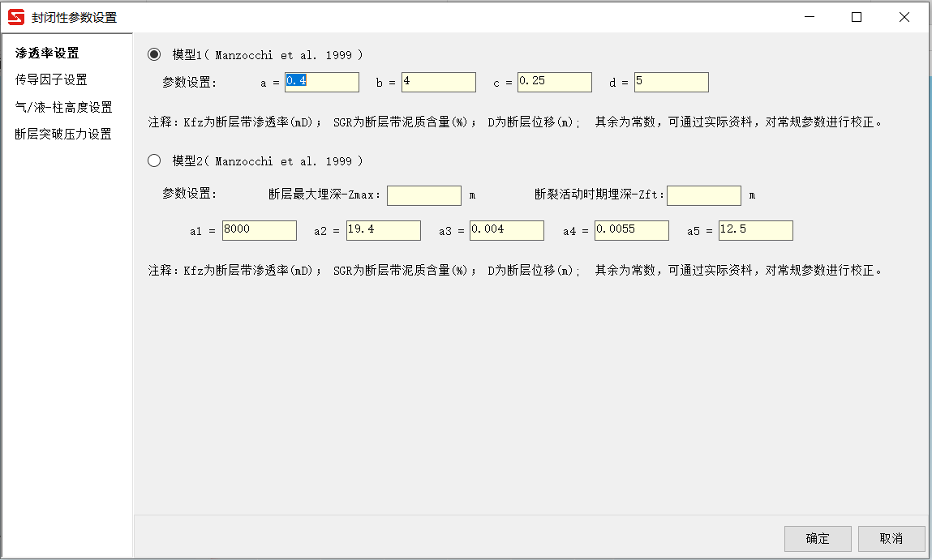Focus the a3 field with 0.004
This screenshot has width=932, height=560.
(x=507, y=230)
